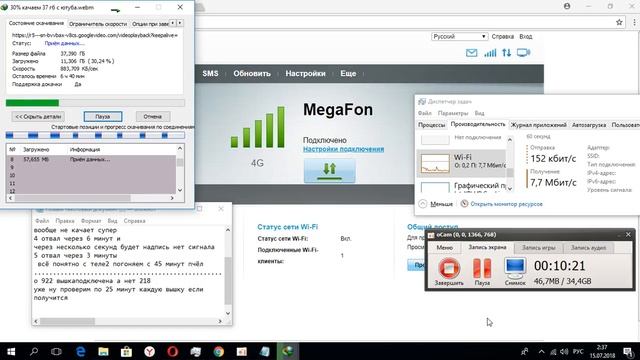640x360 pixels.
Task: Click the Справка help link on MegaFon page
Action: 502,36
